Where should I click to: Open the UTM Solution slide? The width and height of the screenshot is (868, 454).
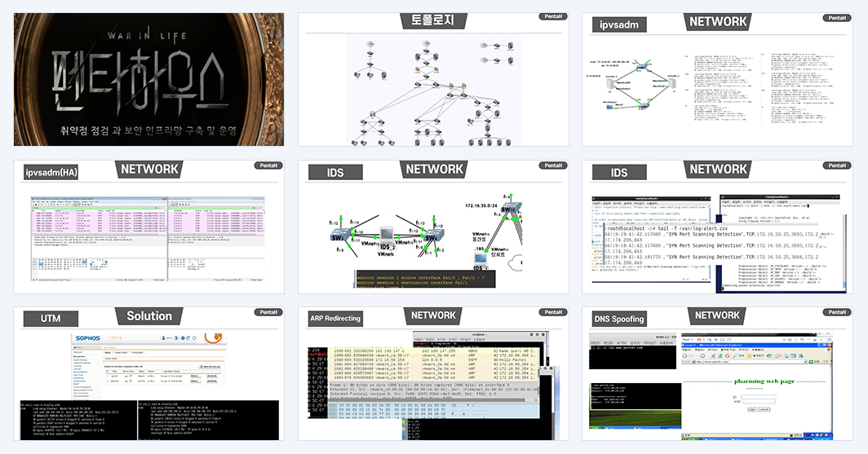point(148,374)
